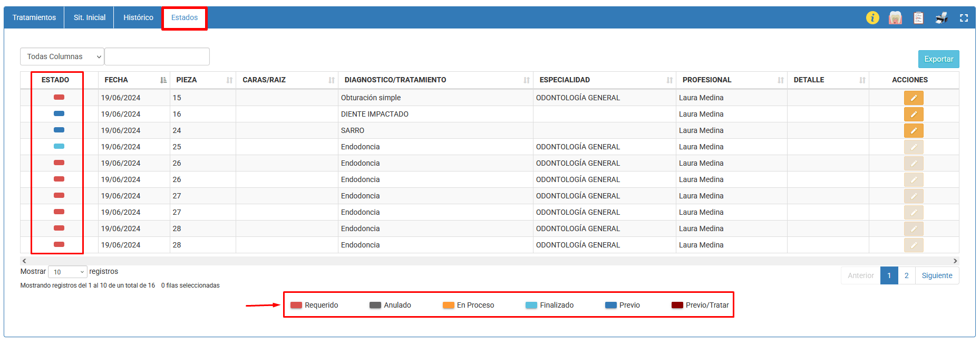This screenshot has height=343, width=980.
Task: Open the tooth diagram icon
Action: point(895,18)
